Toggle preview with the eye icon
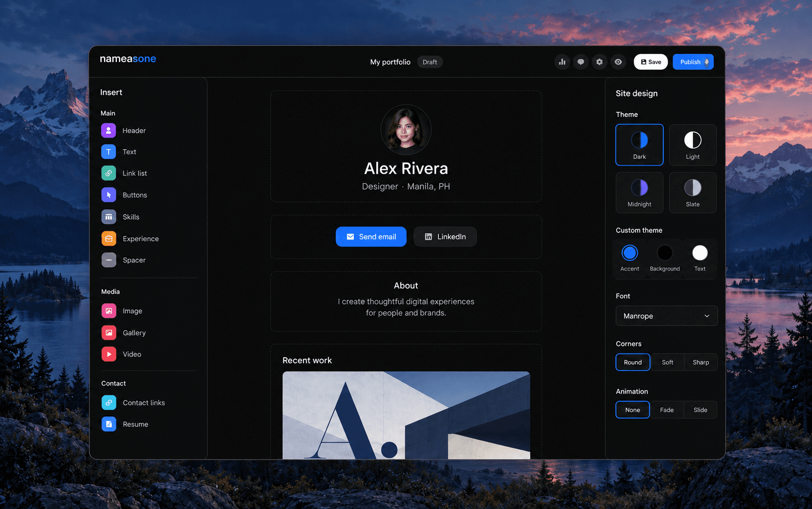Viewport: 812px width, 509px height. point(618,62)
